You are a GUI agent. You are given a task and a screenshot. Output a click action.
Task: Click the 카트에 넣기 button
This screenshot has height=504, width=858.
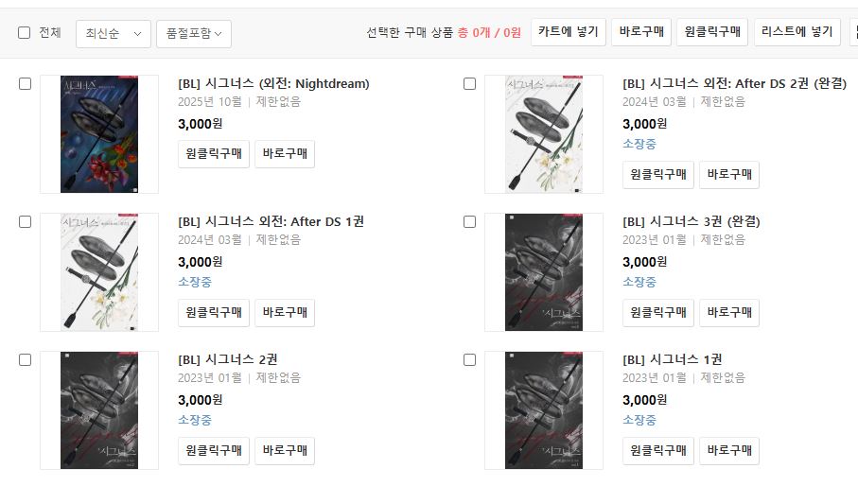point(568,32)
